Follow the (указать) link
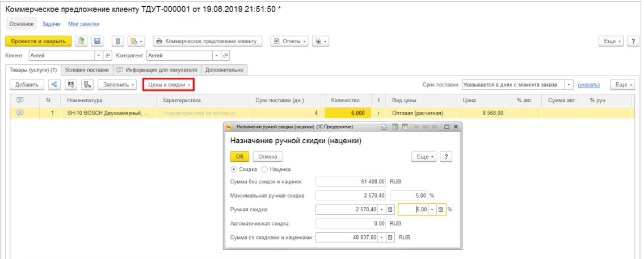This screenshot has height=259, width=644. click(x=588, y=85)
